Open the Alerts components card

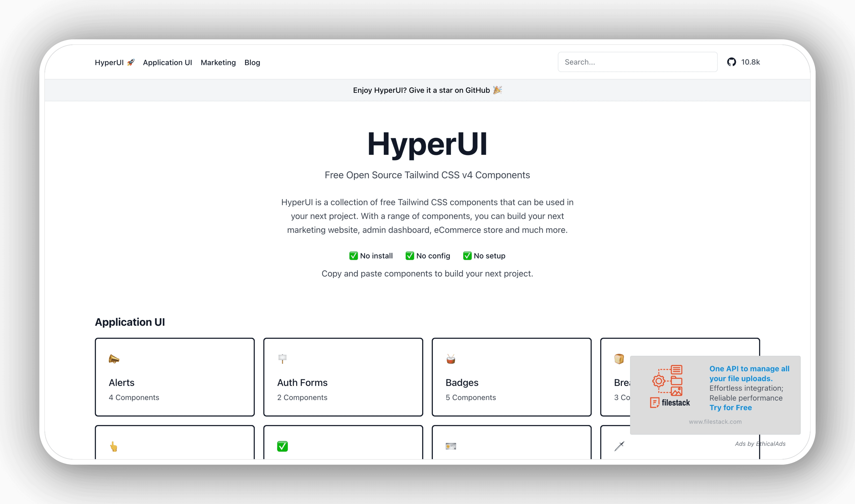pos(175,377)
